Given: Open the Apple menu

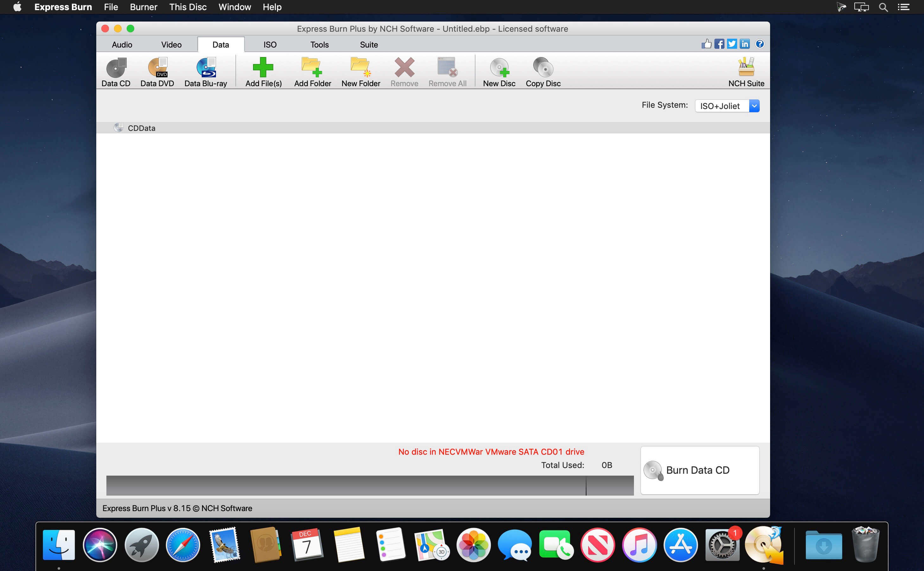Looking at the screenshot, I should [x=17, y=7].
